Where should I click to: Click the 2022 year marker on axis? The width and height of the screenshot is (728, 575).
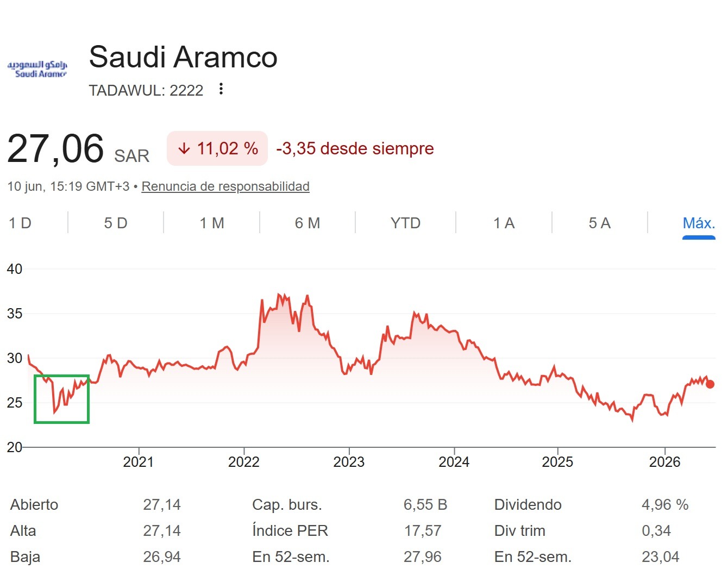click(x=244, y=462)
